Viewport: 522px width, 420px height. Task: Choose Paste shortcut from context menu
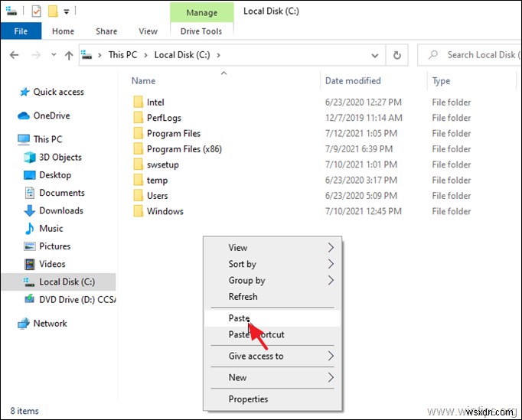click(272, 334)
